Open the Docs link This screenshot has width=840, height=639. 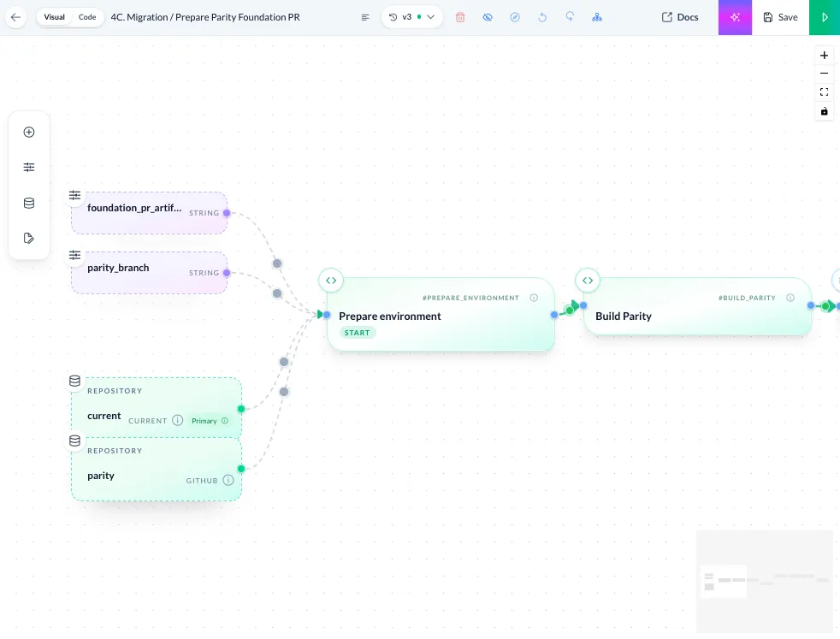[680, 17]
